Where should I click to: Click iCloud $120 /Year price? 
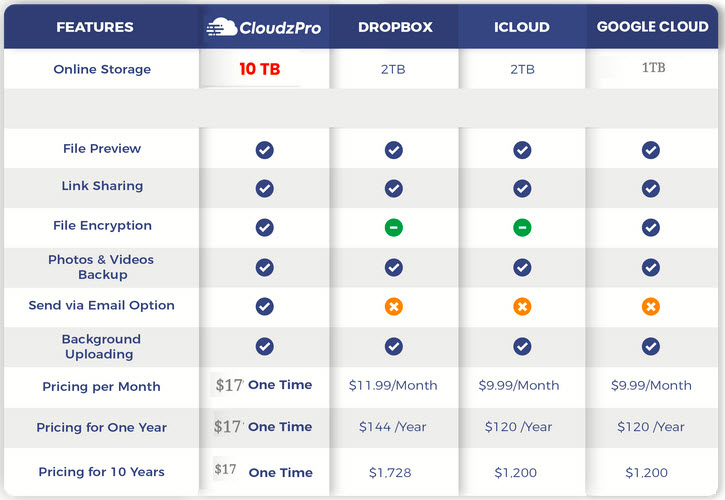518,426
